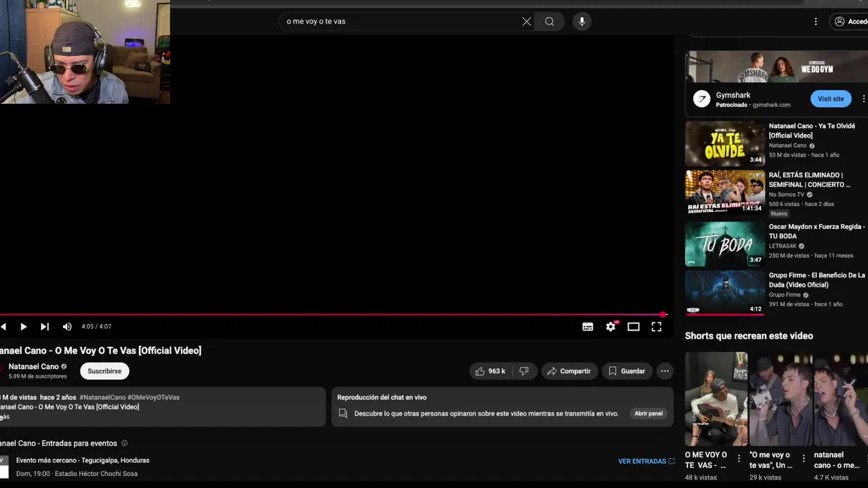Click the #OMeVoyOTeVas hashtag

point(153,397)
